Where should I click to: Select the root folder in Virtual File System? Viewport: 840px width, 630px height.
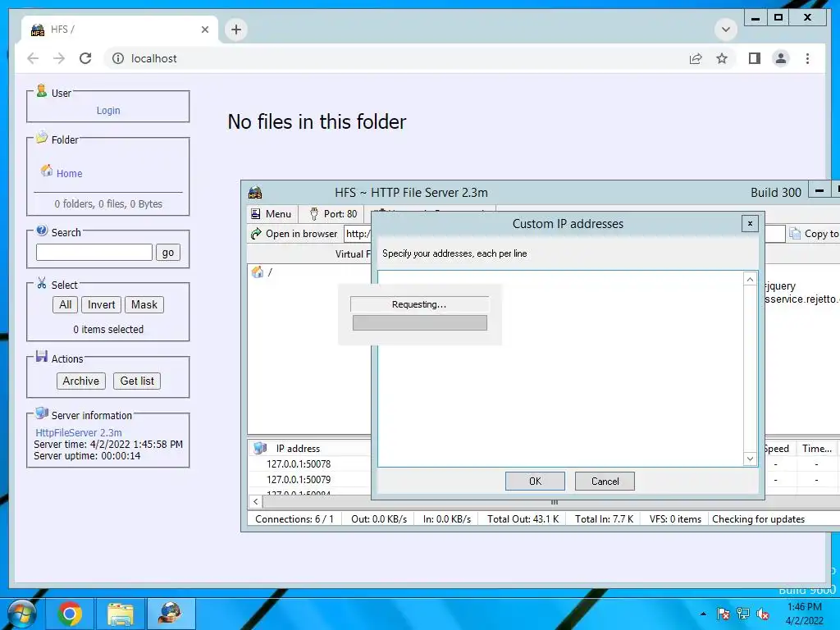coord(262,272)
